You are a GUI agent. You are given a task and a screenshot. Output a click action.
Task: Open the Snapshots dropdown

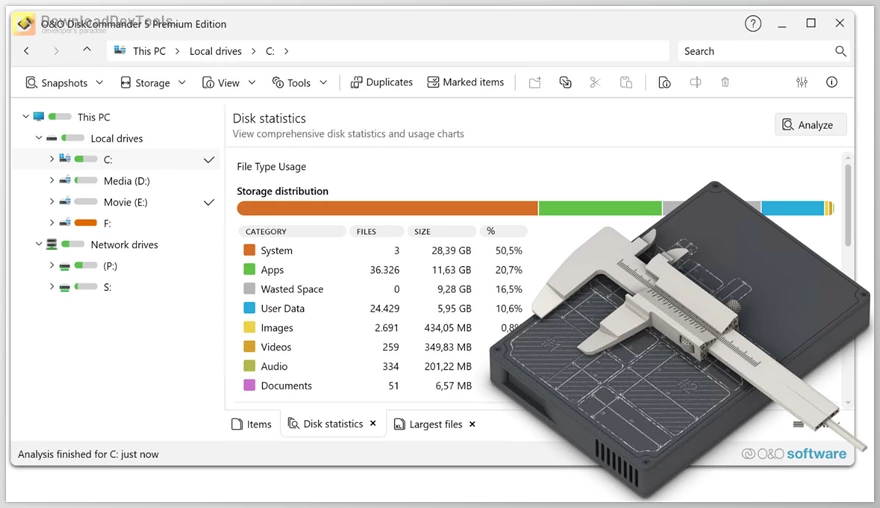click(x=65, y=83)
